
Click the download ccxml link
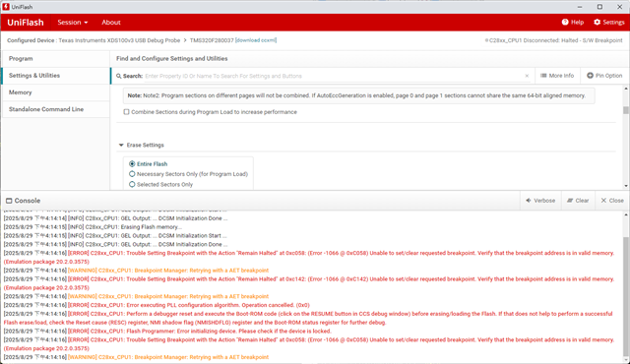pos(256,40)
